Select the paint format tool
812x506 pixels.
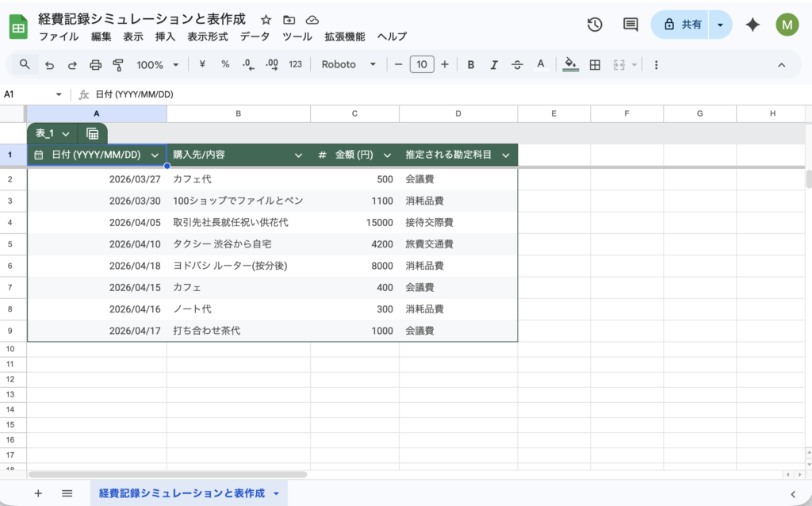coord(119,65)
